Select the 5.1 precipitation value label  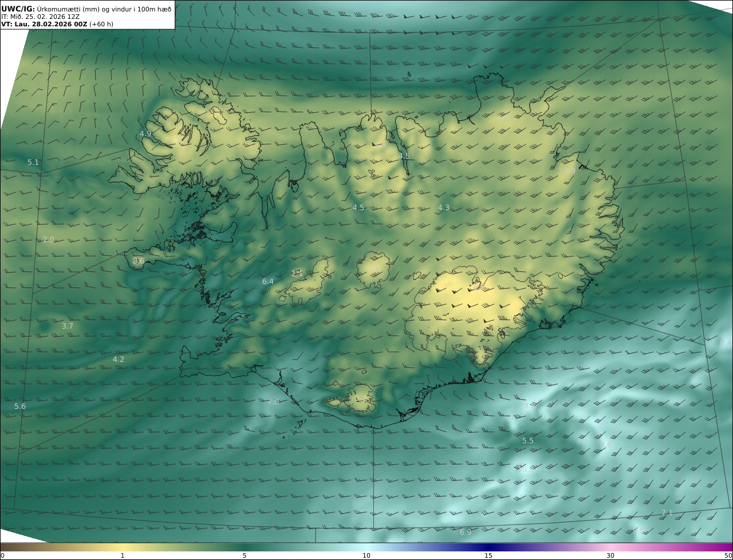pyautogui.click(x=33, y=163)
